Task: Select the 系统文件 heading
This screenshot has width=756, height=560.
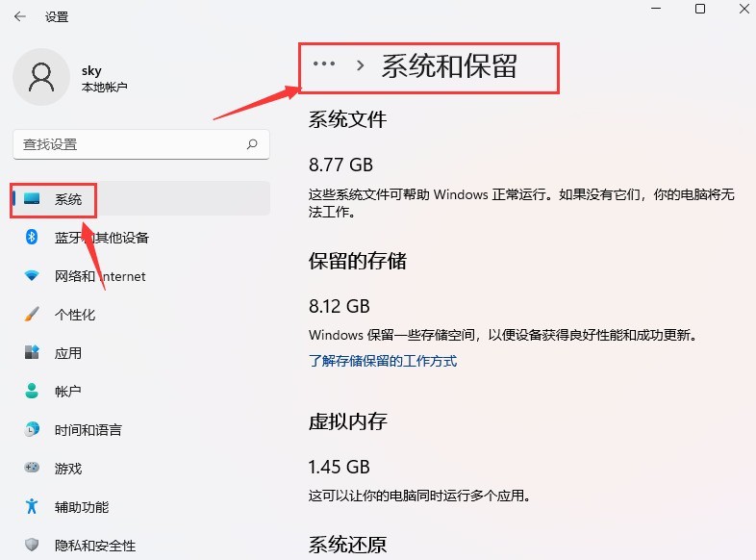Action: pos(347,119)
